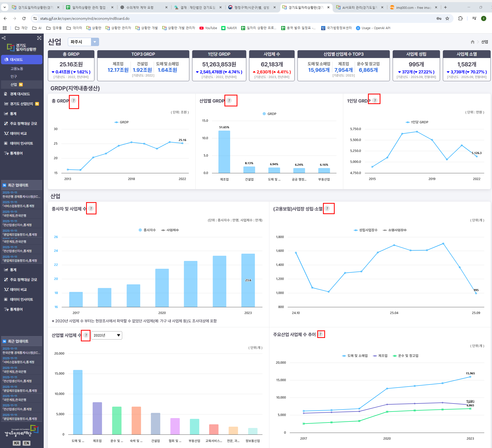Click the share icon in sidebar header
The height and width of the screenshot is (448, 492).
click(x=4, y=38)
